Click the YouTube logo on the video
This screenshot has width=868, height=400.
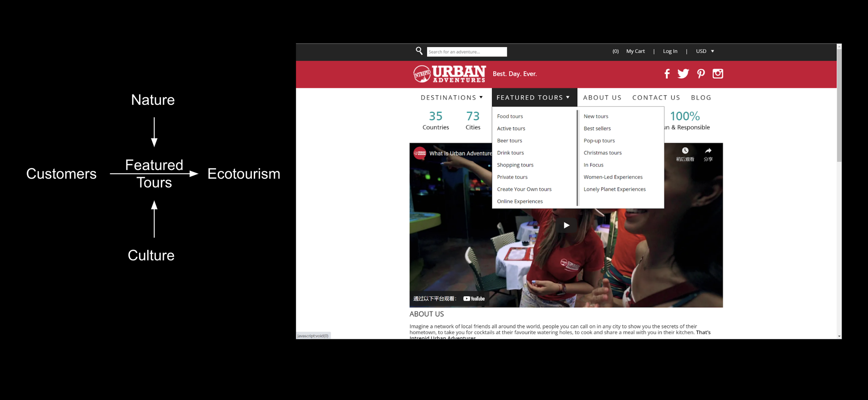coord(474,299)
